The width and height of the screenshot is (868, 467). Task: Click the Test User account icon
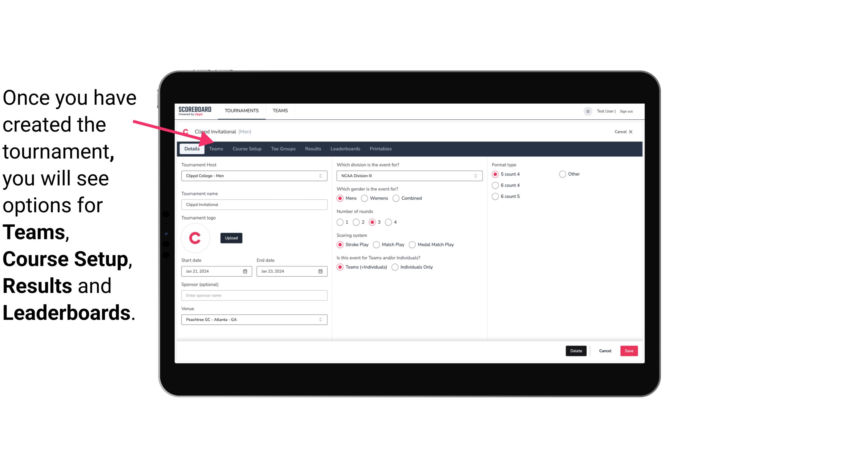[588, 111]
